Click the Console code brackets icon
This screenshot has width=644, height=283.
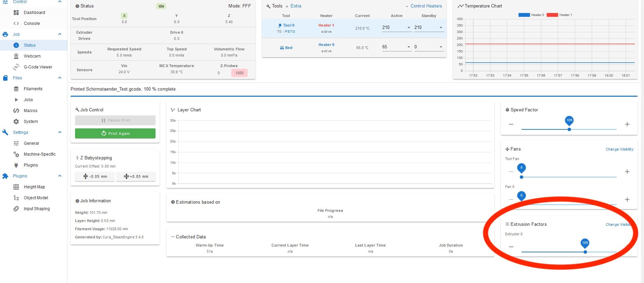[x=16, y=23]
